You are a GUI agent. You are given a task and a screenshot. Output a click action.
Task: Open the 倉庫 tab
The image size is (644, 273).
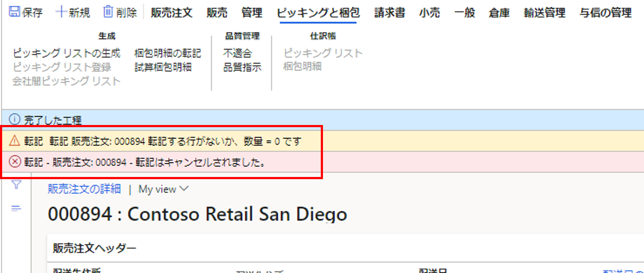click(x=499, y=12)
